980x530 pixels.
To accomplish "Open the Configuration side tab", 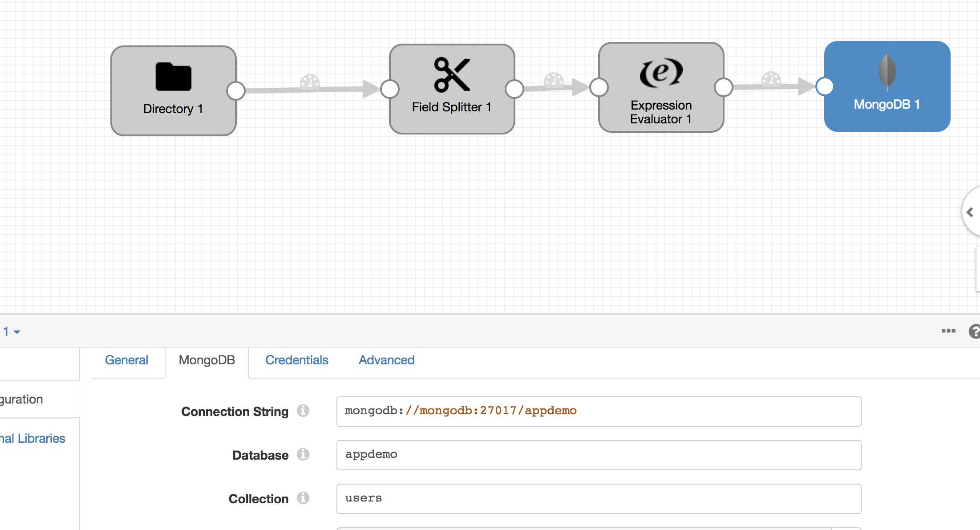I will pos(21,399).
